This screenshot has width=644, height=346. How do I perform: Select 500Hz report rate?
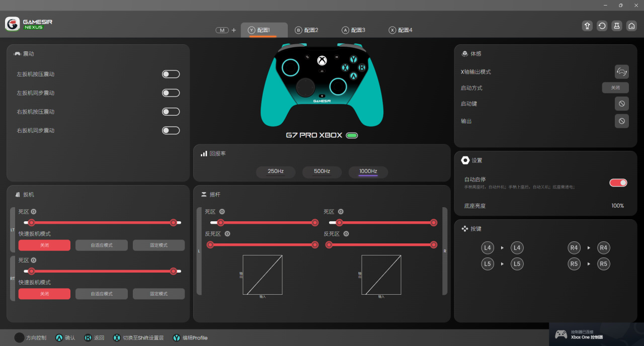pos(322,171)
